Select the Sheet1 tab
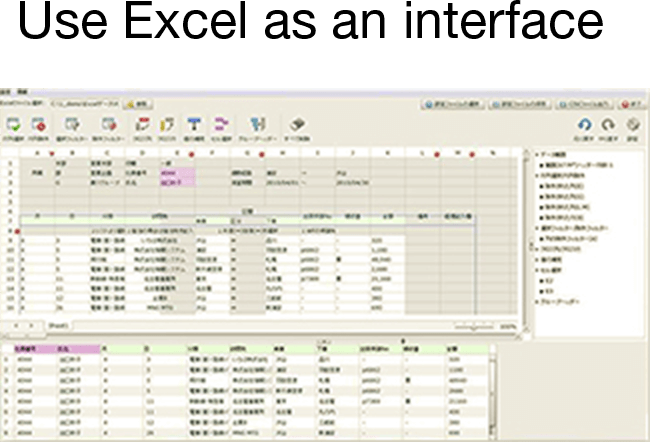Viewport: 650px width, 442px height. 58,326
